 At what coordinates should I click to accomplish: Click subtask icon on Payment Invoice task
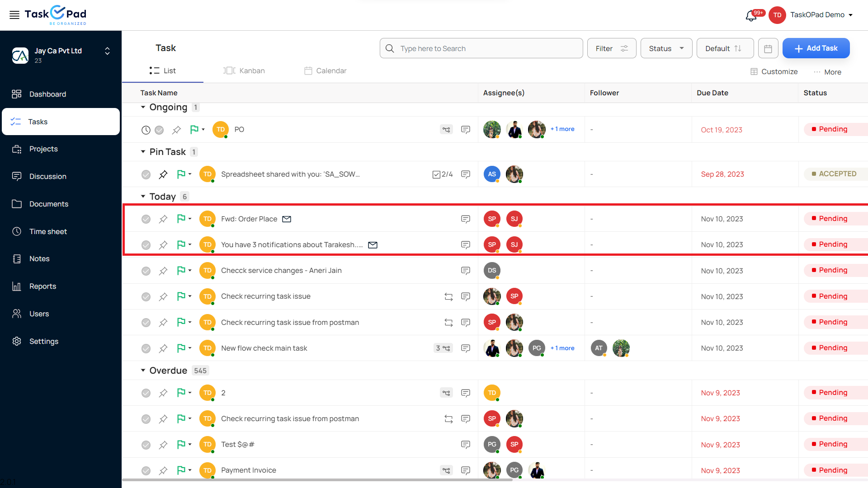446,470
